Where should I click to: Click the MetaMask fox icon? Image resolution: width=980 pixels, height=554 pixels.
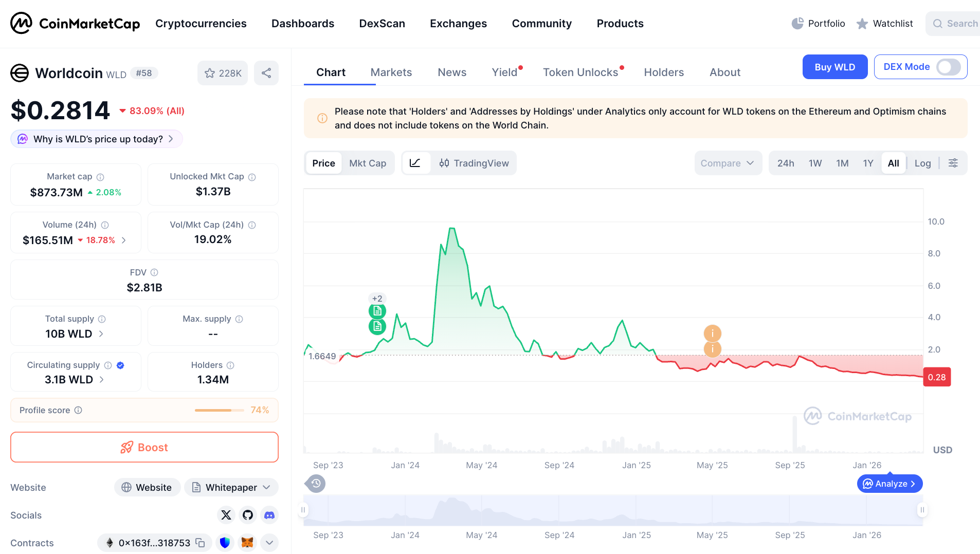[247, 543]
